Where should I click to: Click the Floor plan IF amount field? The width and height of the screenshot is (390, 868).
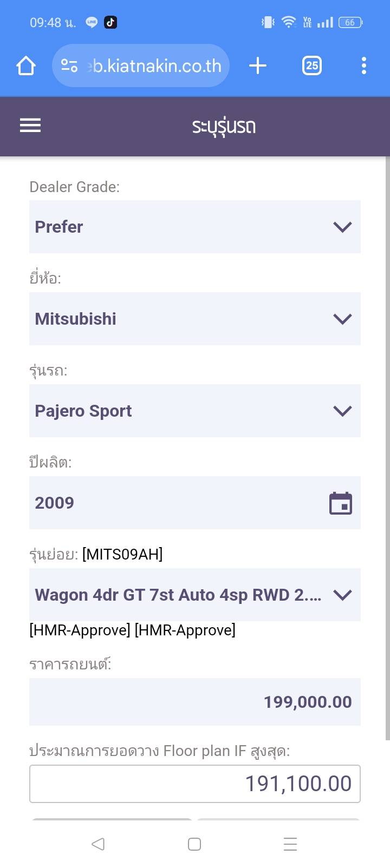click(x=194, y=784)
